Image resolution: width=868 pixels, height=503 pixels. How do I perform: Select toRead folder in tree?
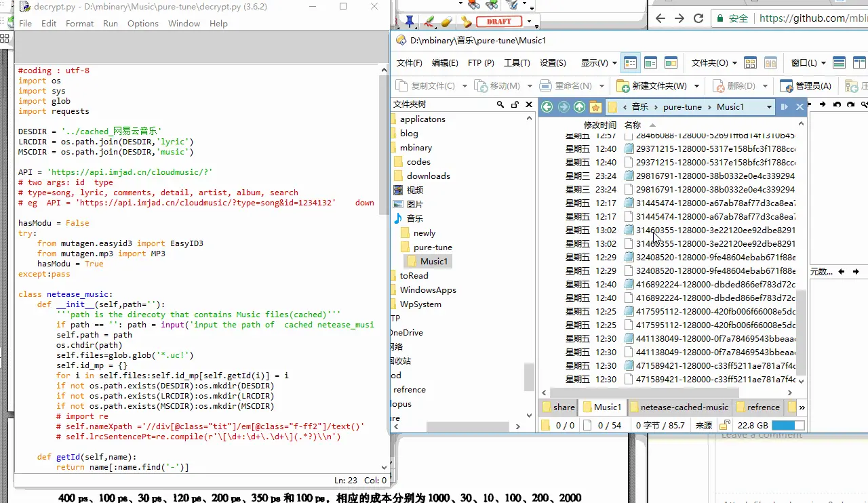[x=414, y=275]
